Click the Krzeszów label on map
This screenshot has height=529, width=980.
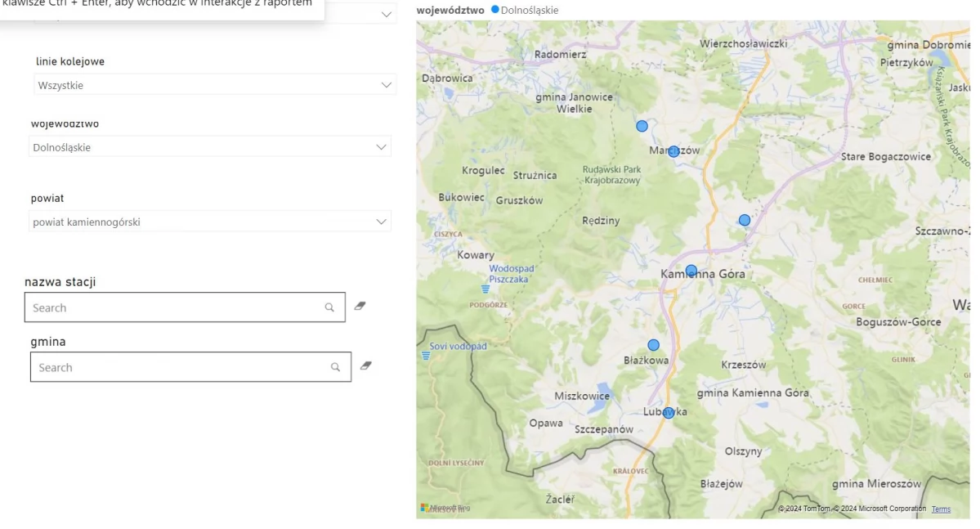tap(743, 365)
